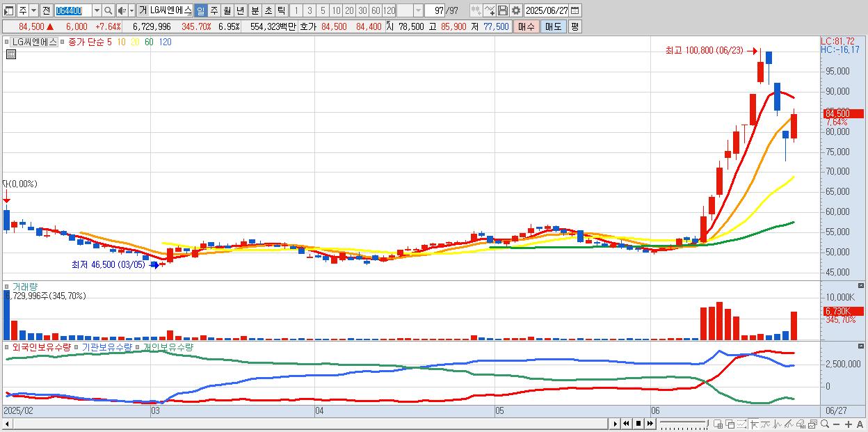The width and height of the screenshot is (868, 432).
Task: Click the dotted-frame chart icon at bottom
Action: point(741,424)
